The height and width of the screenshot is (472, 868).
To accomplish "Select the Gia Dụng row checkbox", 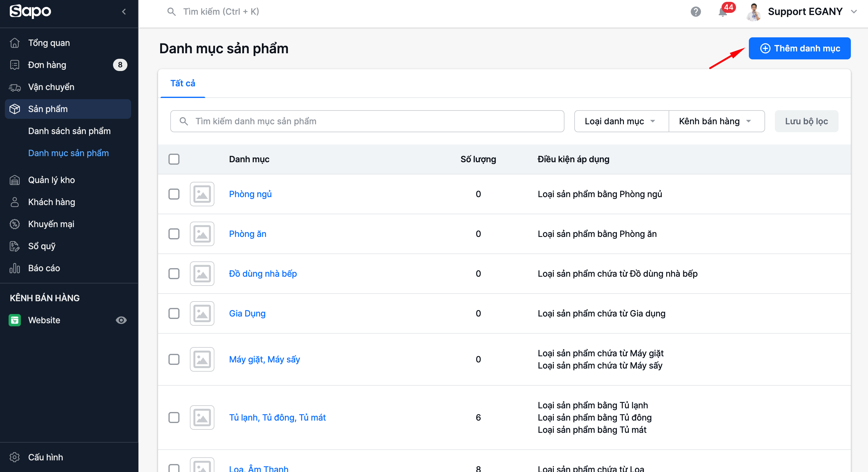I will click(174, 313).
